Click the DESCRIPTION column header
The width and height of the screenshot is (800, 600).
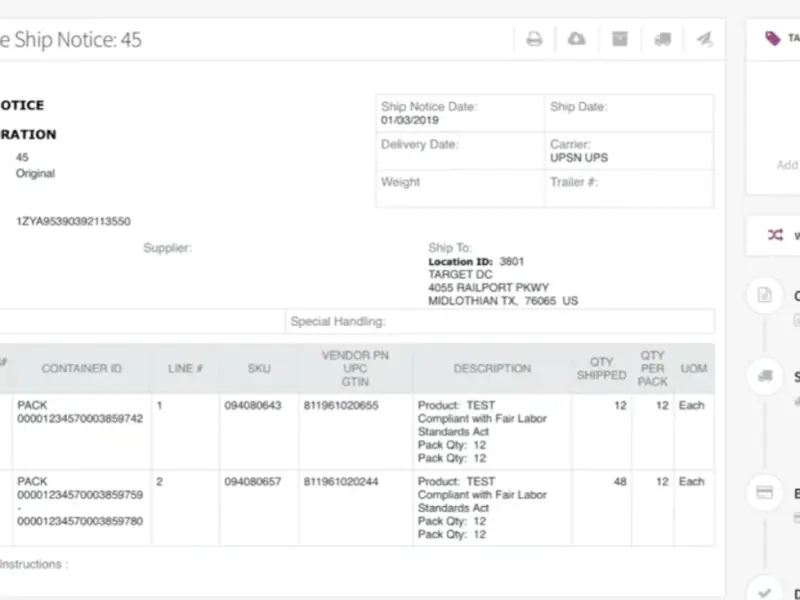(x=492, y=369)
